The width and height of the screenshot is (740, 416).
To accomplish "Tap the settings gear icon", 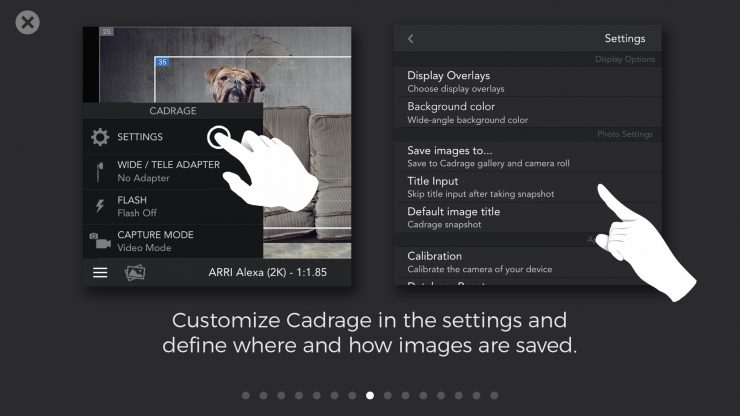I will (100, 137).
